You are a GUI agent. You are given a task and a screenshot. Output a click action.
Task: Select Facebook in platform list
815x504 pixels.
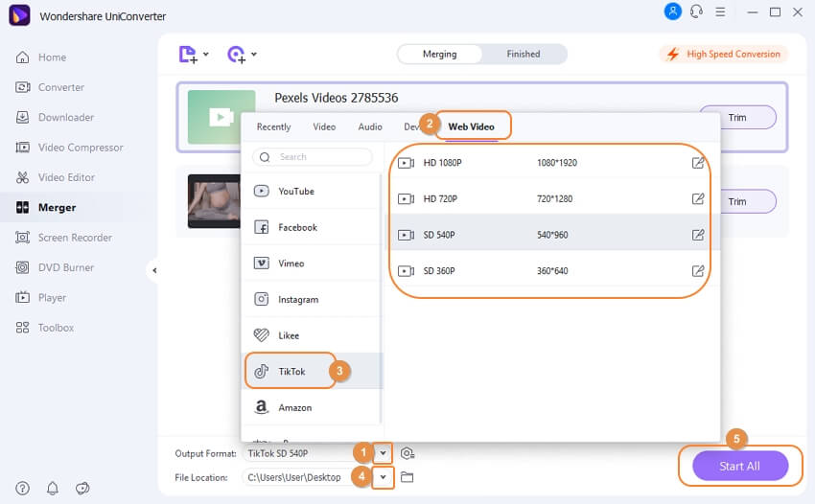312,227
